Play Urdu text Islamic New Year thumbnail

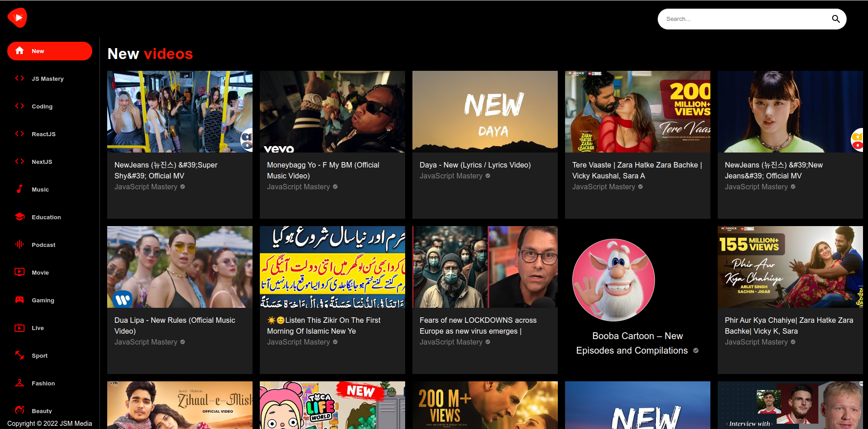point(332,267)
